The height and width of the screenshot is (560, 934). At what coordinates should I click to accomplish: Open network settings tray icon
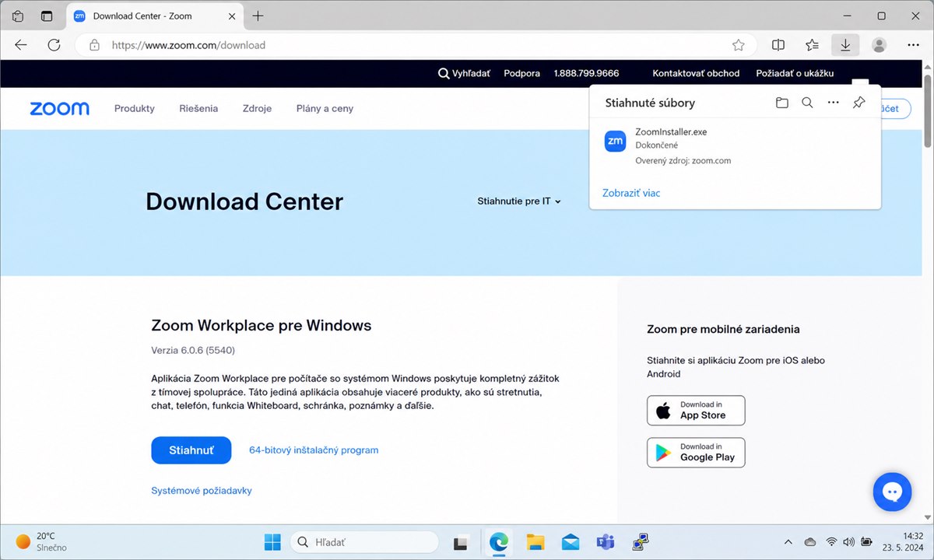tap(831, 542)
